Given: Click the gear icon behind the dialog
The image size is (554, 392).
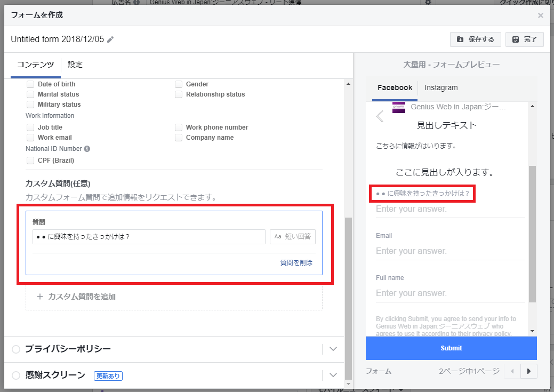Looking at the screenshot, I should (x=428, y=3).
